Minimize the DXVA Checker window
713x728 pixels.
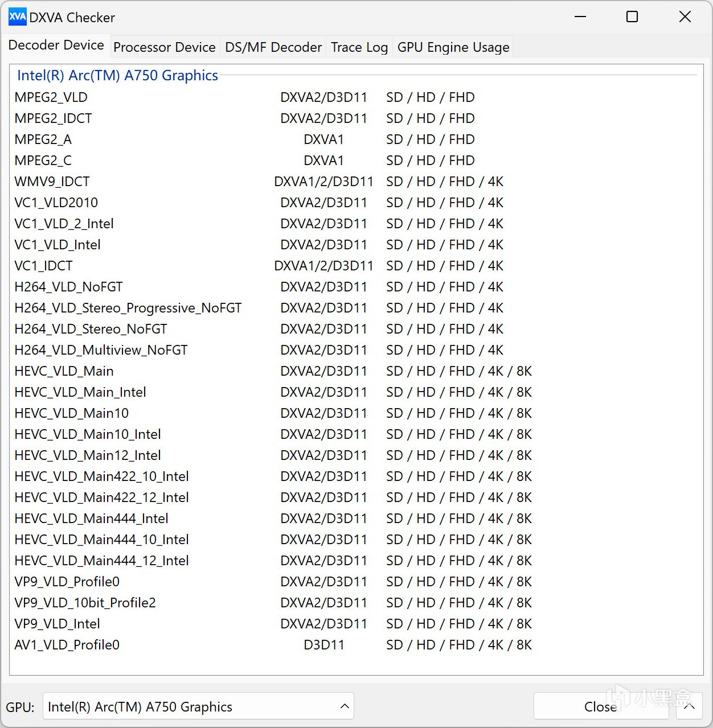pos(580,17)
